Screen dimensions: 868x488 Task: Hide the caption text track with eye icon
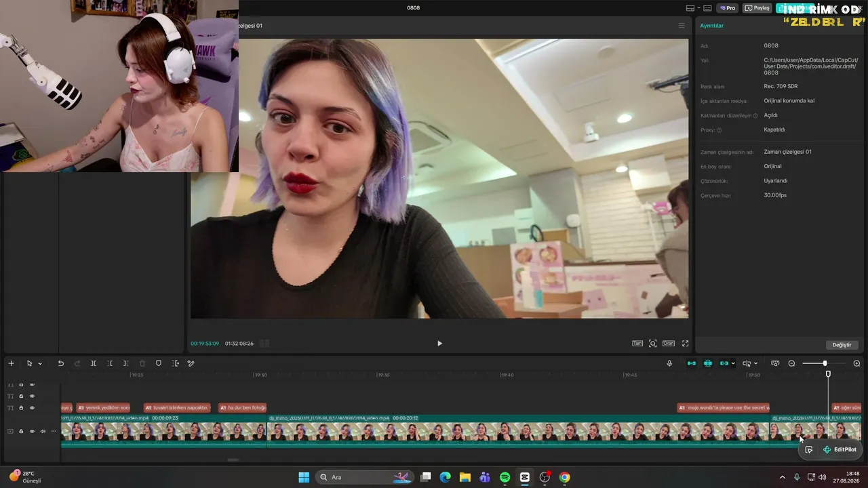(x=32, y=408)
